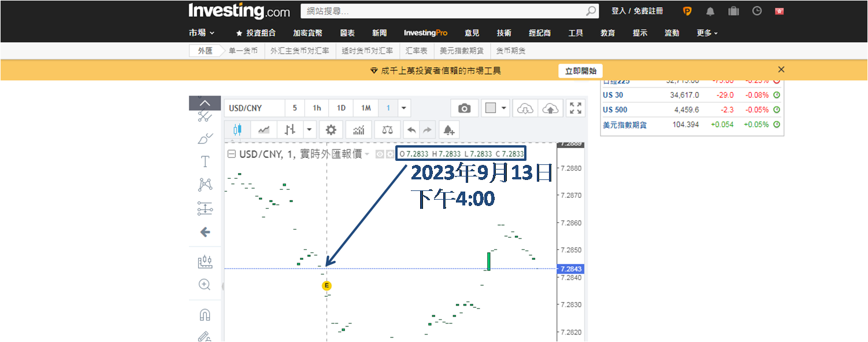Open the bar style dropdown arrow
This screenshot has width=868, height=342.
310,130
